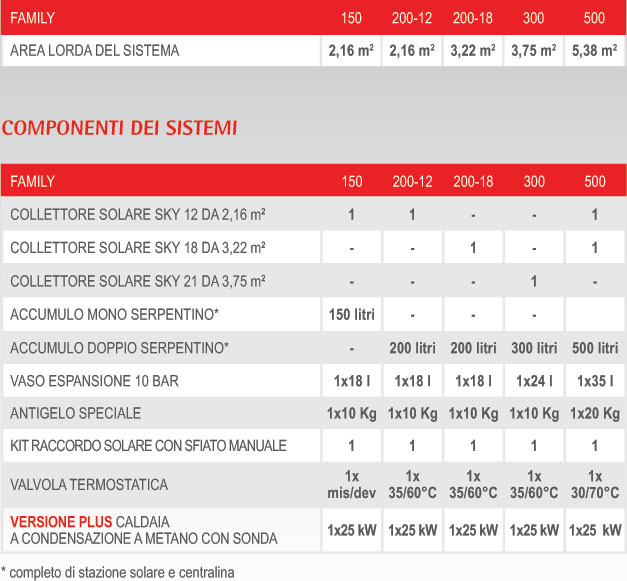Click the '1x35 l' expansion vessel cell
Image resolution: width=627 pixels, height=581 pixels.
click(x=595, y=381)
